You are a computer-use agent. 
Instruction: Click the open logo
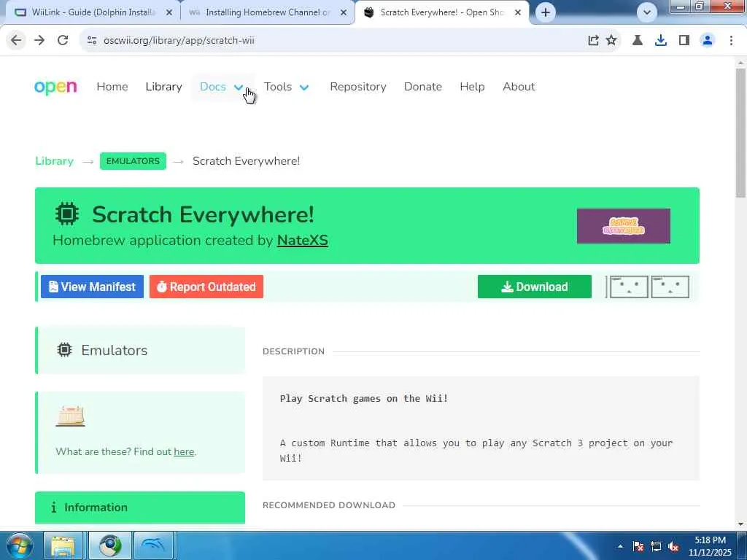[55, 87]
